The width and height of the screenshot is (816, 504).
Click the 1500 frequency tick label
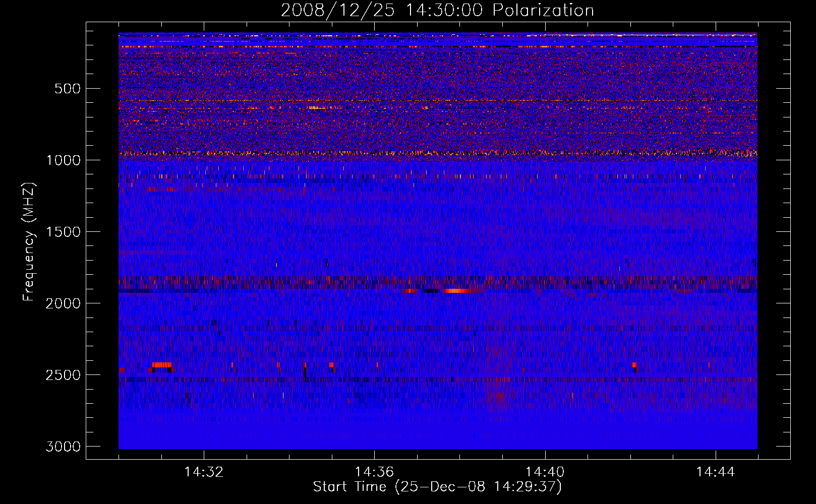(x=63, y=232)
